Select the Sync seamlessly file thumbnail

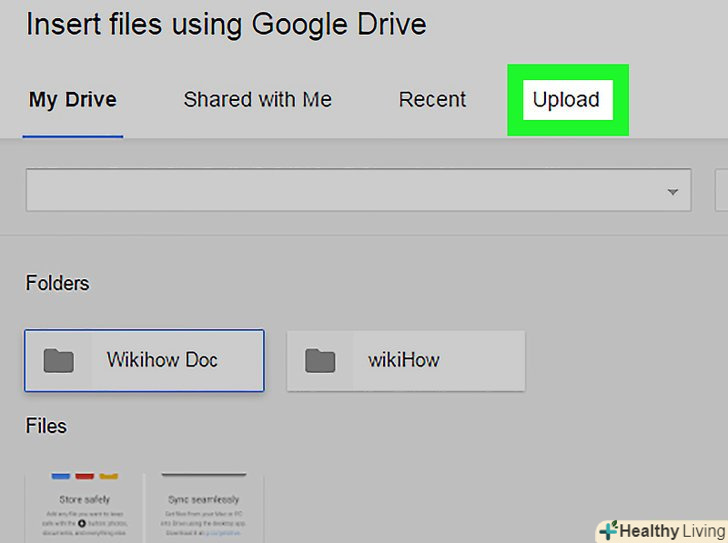(x=204, y=508)
